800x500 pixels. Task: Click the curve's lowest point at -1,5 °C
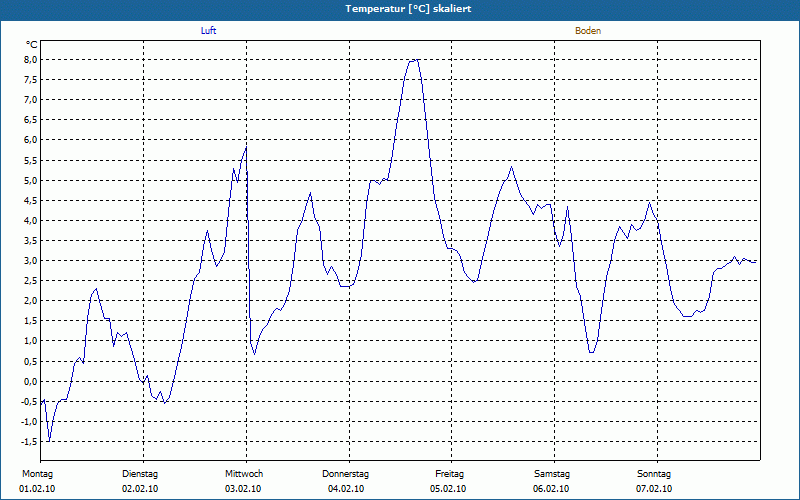pos(49,441)
